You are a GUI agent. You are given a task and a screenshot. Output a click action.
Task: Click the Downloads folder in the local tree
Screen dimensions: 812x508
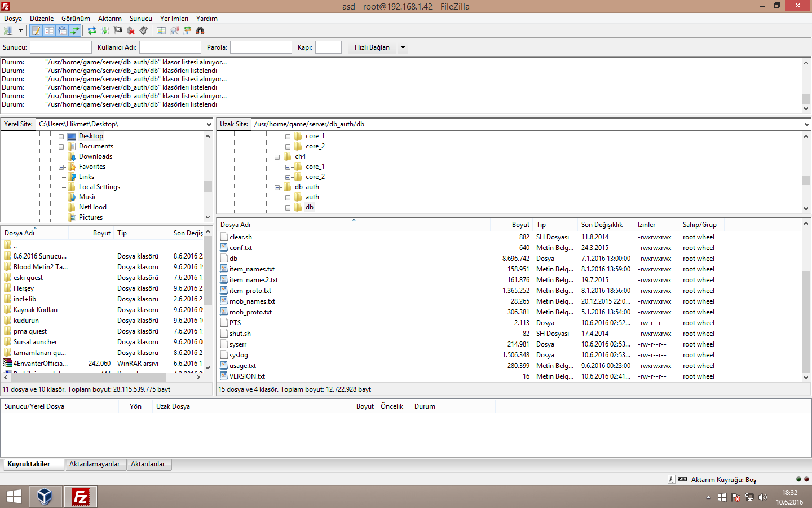coord(95,156)
